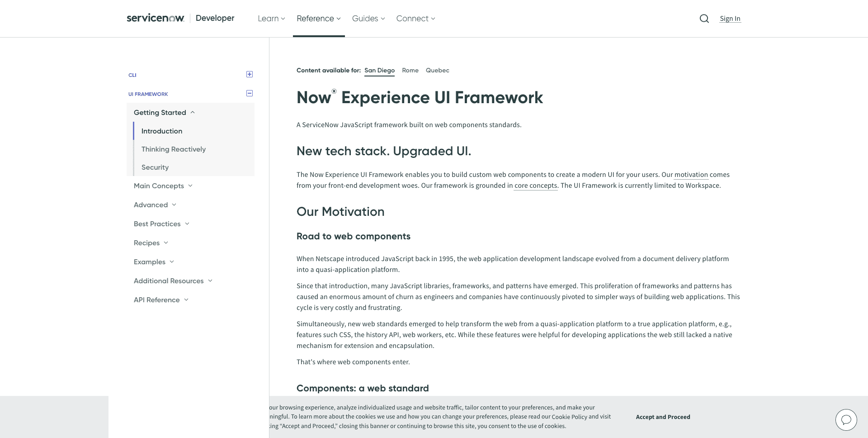Expand API Reference section
This screenshot has height=438, width=868.
(x=161, y=300)
